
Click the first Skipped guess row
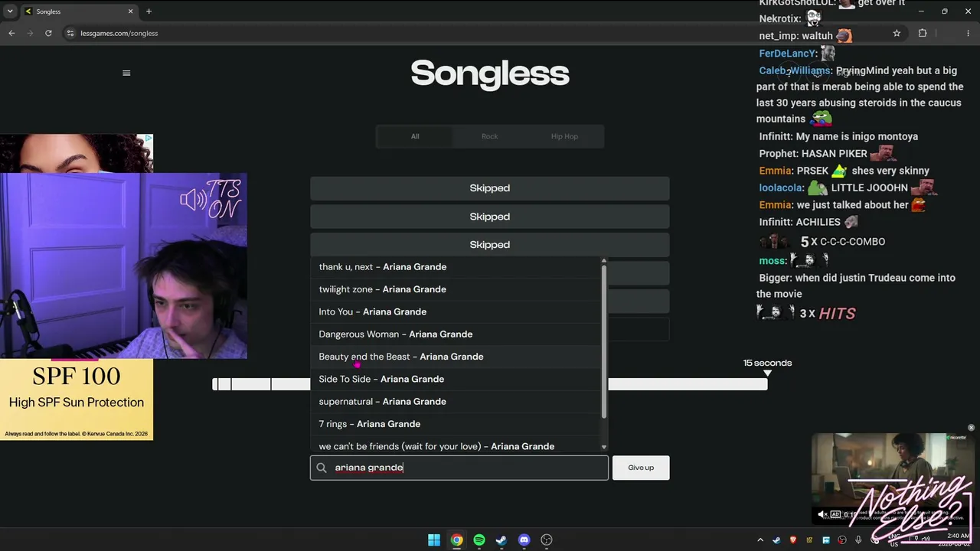coord(490,188)
